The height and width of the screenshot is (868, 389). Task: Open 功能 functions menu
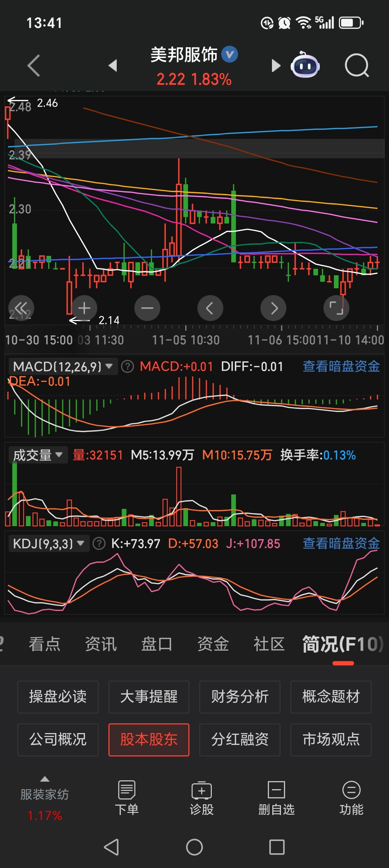[x=352, y=798]
